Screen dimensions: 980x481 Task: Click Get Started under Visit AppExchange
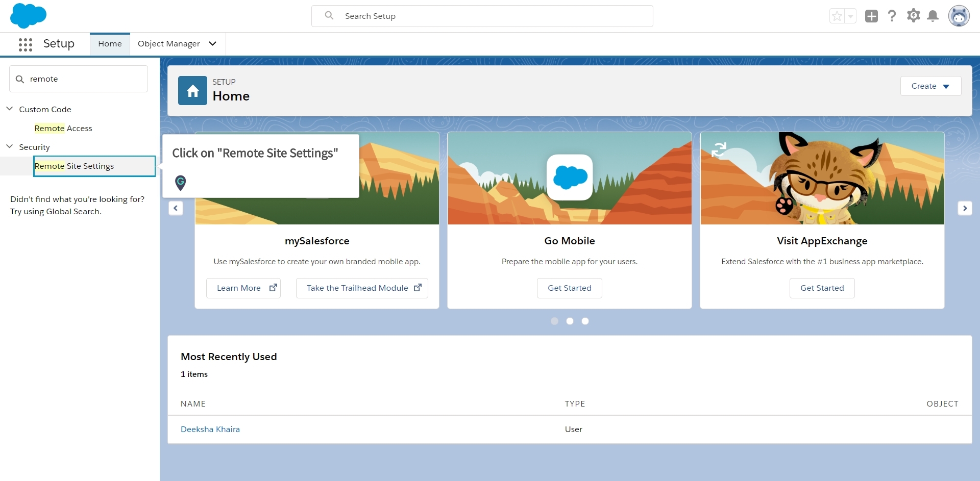(822, 288)
